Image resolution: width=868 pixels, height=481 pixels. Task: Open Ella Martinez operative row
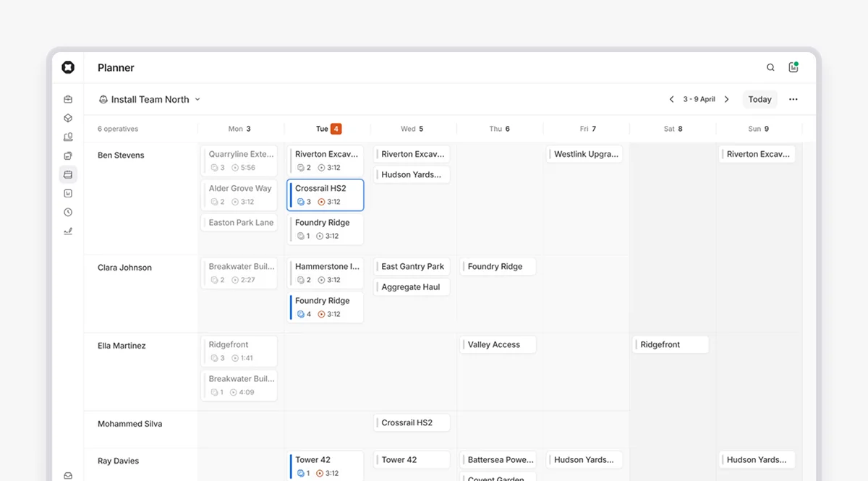tap(122, 346)
